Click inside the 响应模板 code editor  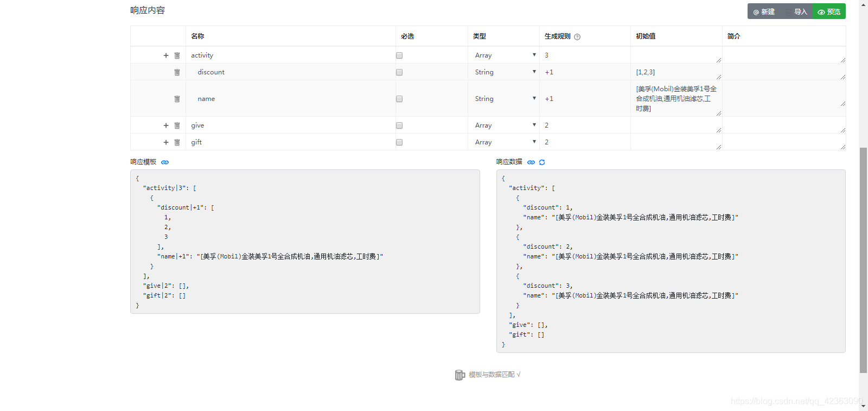coord(305,242)
